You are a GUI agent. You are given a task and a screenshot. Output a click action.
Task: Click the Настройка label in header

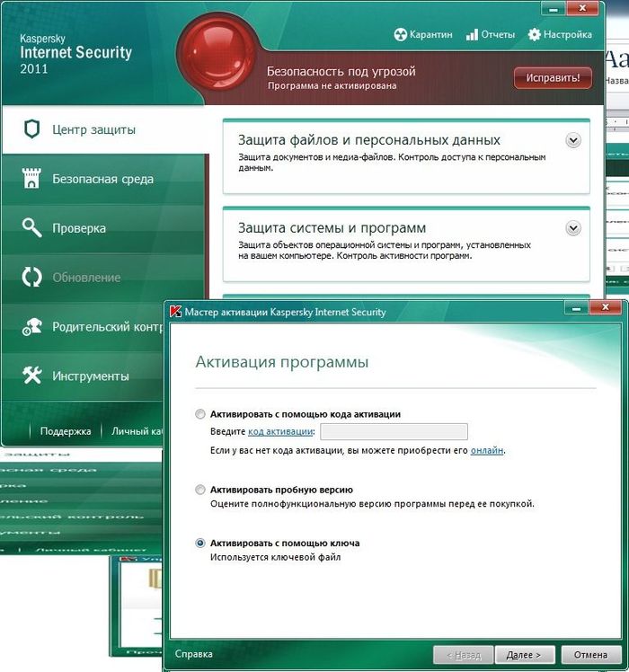tap(568, 35)
